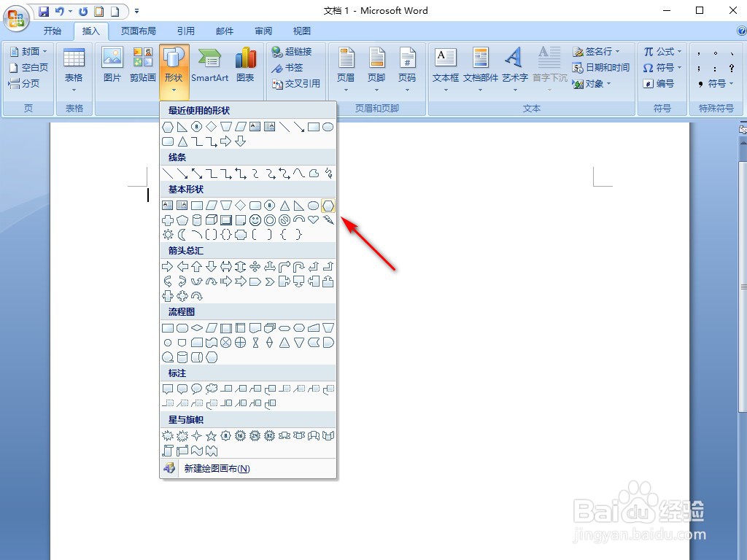The width and height of the screenshot is (747, 560).
Task: Click the 图片 picture button
Action: click(112, 65)
